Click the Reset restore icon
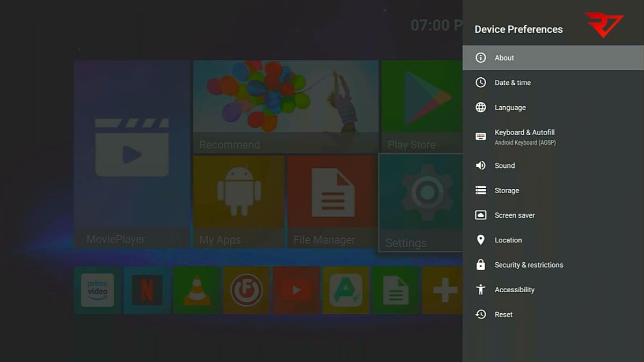644x362 pixels. pyautogui.click(x=481, y=314)
